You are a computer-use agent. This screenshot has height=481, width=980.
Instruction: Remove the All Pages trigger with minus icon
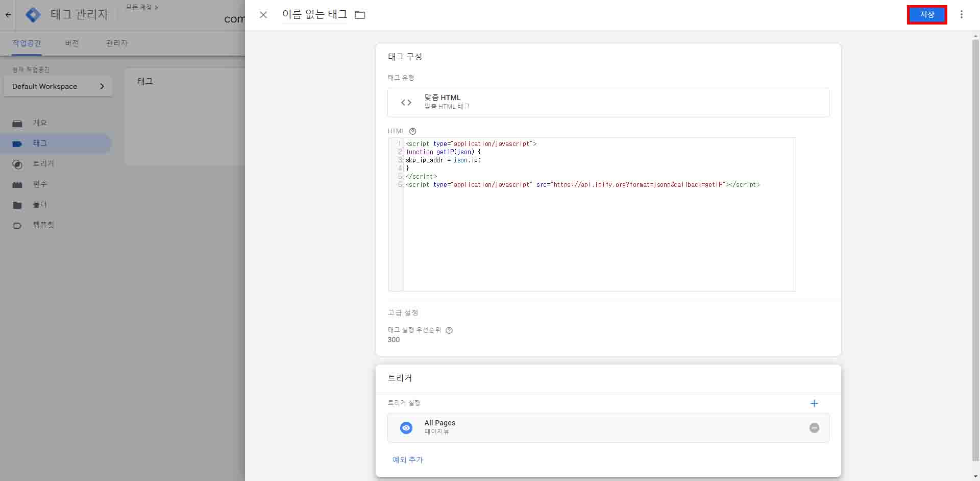(x=814, y=428)
